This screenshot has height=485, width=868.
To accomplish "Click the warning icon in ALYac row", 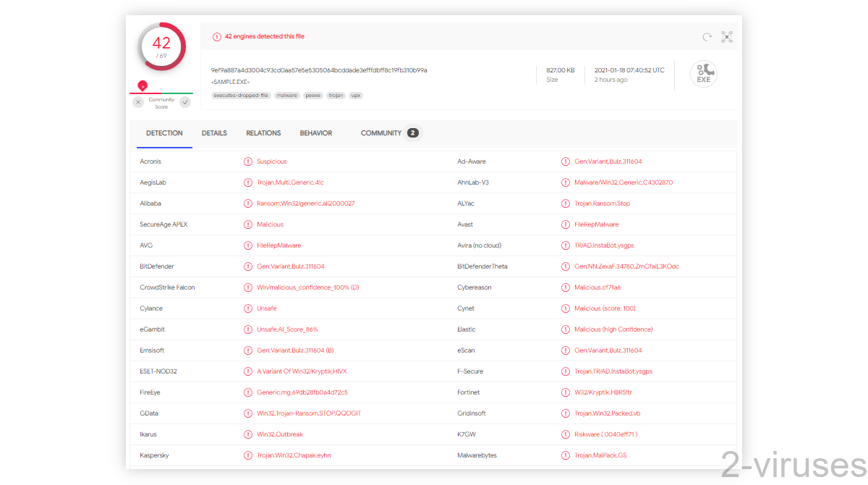I will [x=566, y=203].
